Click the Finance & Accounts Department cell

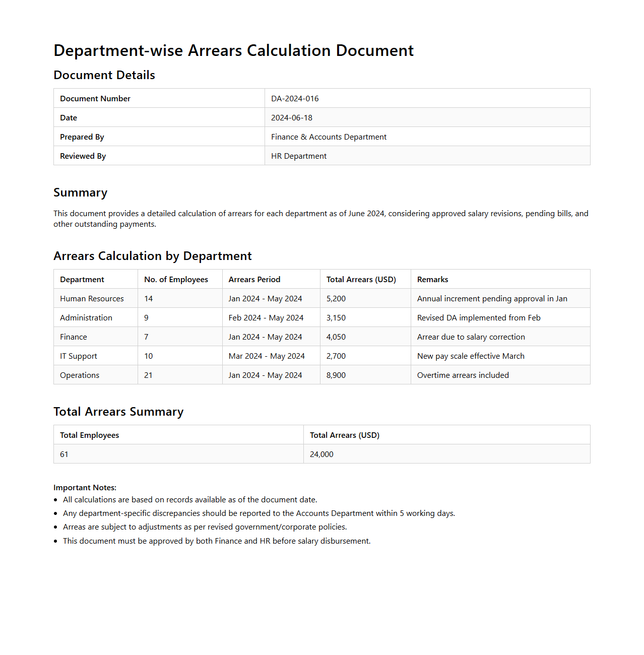click(329, 137)
